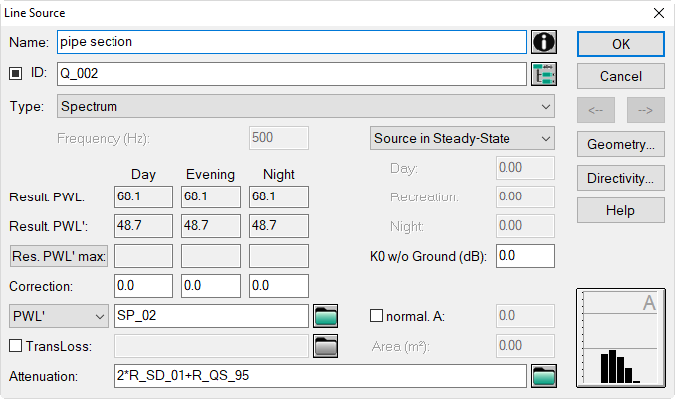The height and width of the screenshot is (399, 675).
Task: Click the K0 w/o Ground (dB): label
Action: (428, 257)
